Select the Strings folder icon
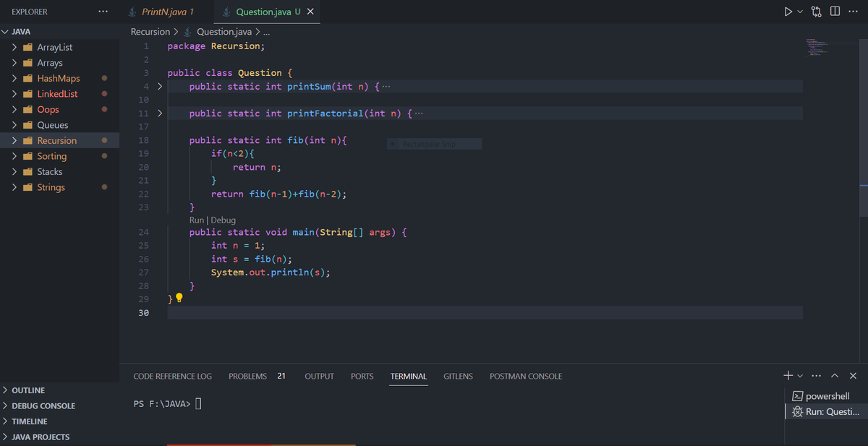The image size is (868, 446). coord(29,187)
